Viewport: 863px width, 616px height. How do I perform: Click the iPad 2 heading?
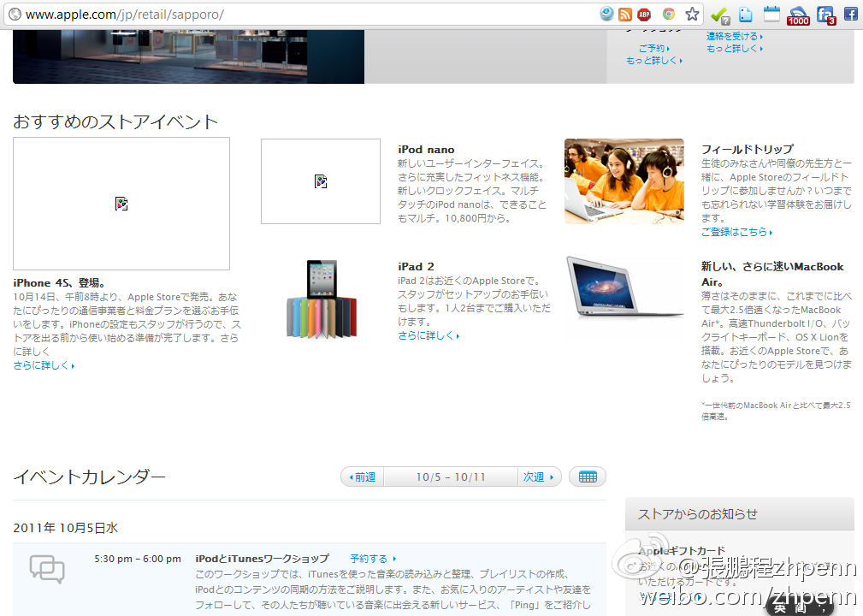tap(416, 267)
